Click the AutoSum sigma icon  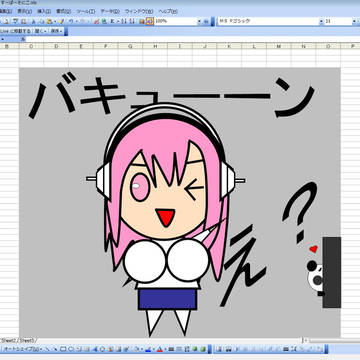(x=112, y=21)
